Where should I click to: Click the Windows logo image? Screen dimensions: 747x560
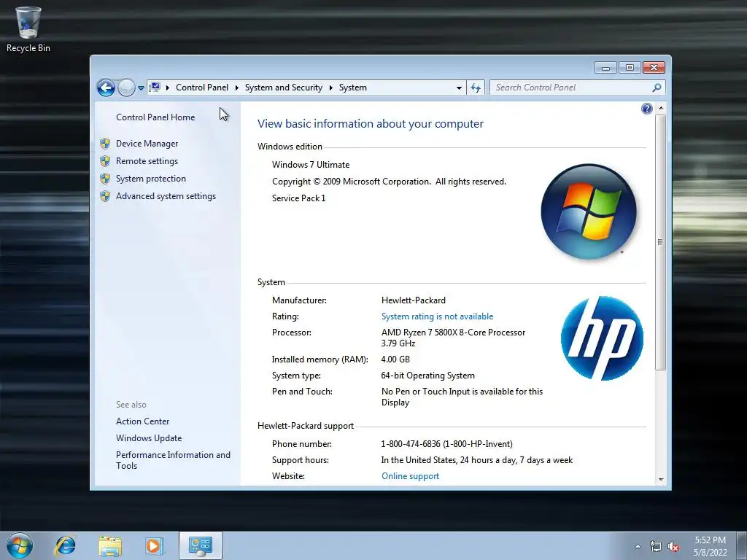pos(589,212)
